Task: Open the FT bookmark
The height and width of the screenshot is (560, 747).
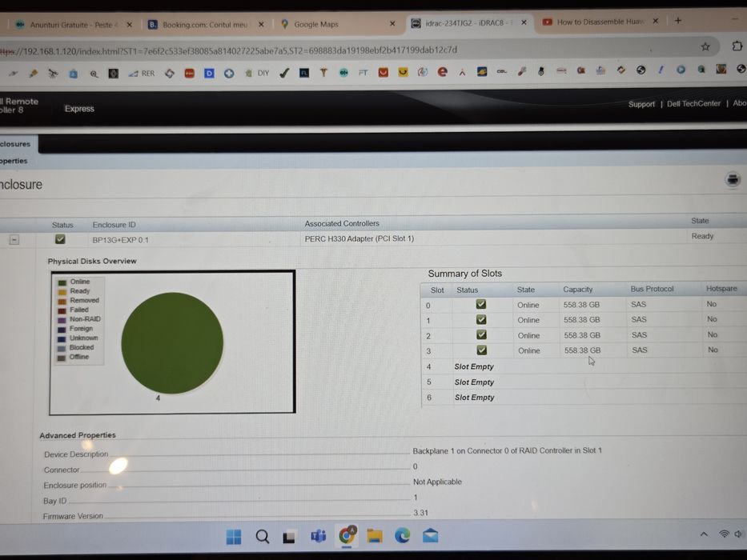Action: (363, 72)
